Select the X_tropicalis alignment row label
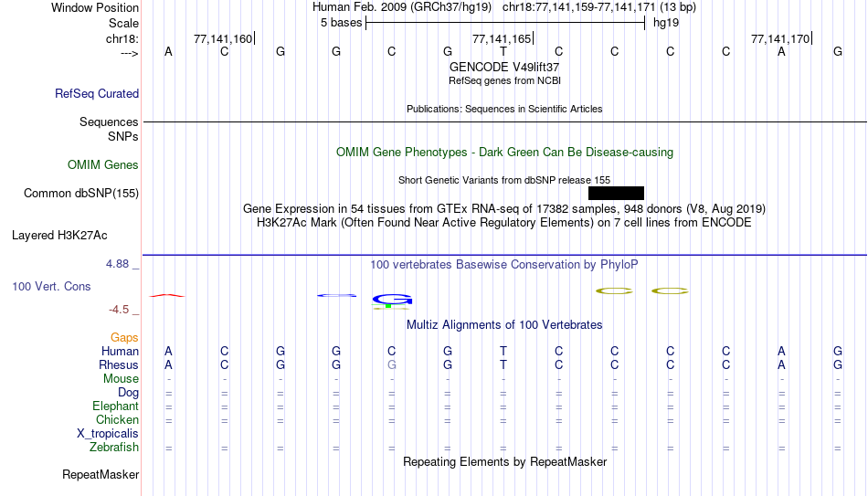This screenshot has width=868, height=496. click(x=108, y=434)
